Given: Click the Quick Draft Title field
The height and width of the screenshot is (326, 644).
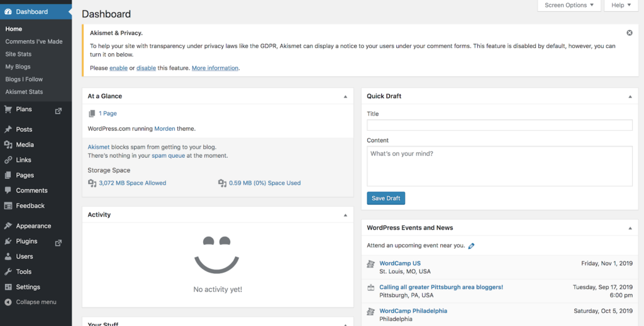Looking at the screenshot, I should 499,126.
